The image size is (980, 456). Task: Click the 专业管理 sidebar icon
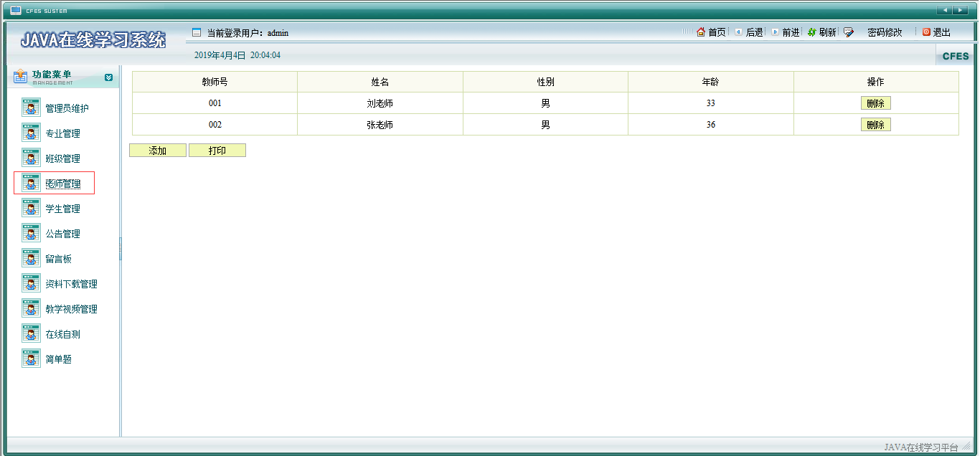[31, 133]
